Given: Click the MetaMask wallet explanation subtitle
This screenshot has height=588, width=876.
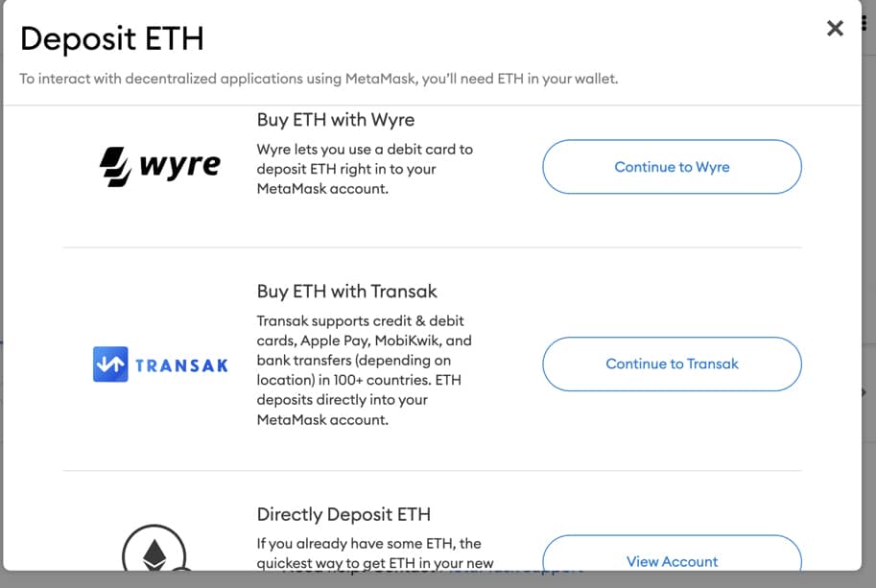Looking at the screenshot, I should coord(319,79).
